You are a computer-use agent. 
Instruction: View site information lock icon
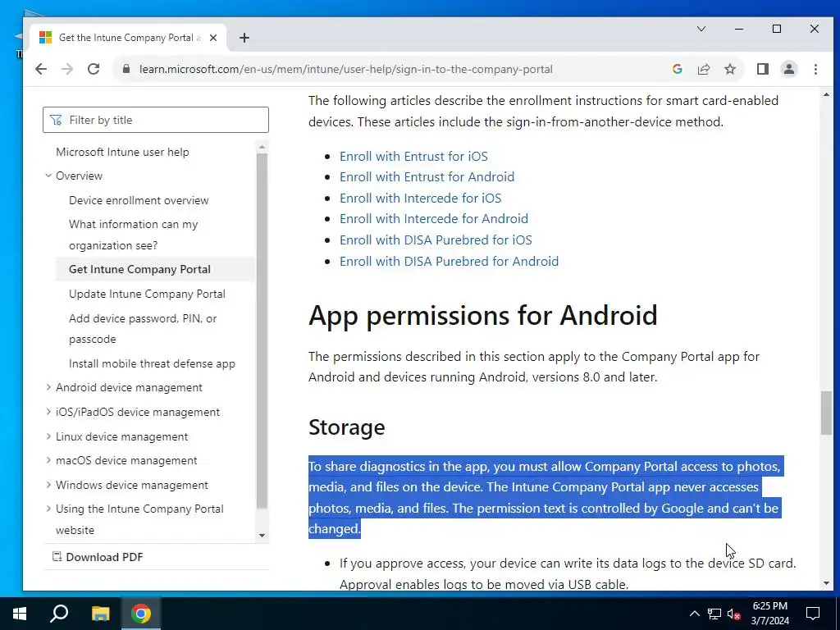click(126, 69)
